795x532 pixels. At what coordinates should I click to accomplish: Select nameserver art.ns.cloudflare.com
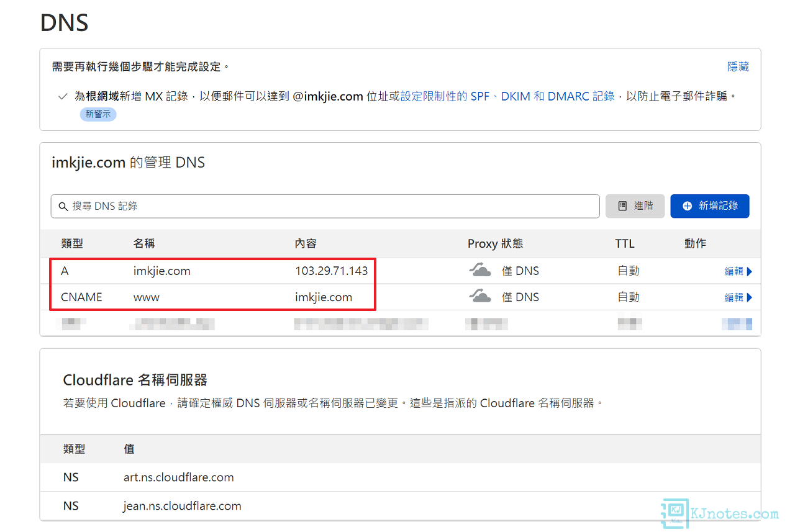click(x=179, y=477)
